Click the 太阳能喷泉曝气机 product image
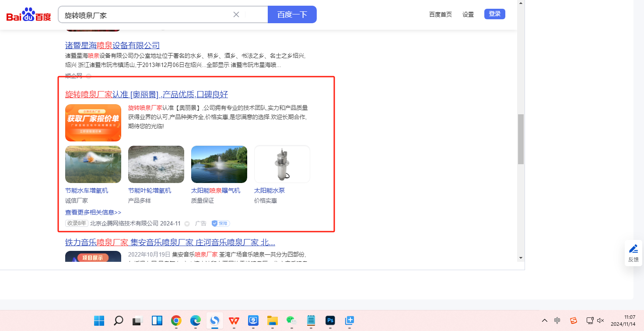 tap(219, 164)
